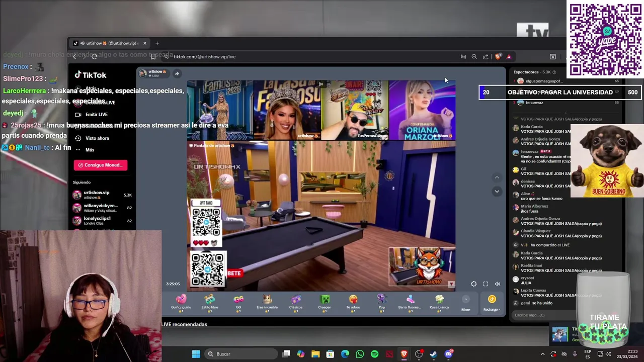
Task: Click the taskbar Buscar search box
Action: pos(240,354)
